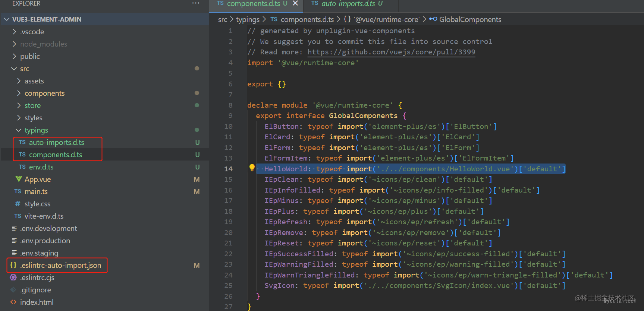644x311 pixels.
Task: Click the braces icon of .eslintrc-auto-import.json
Action: 13,265
